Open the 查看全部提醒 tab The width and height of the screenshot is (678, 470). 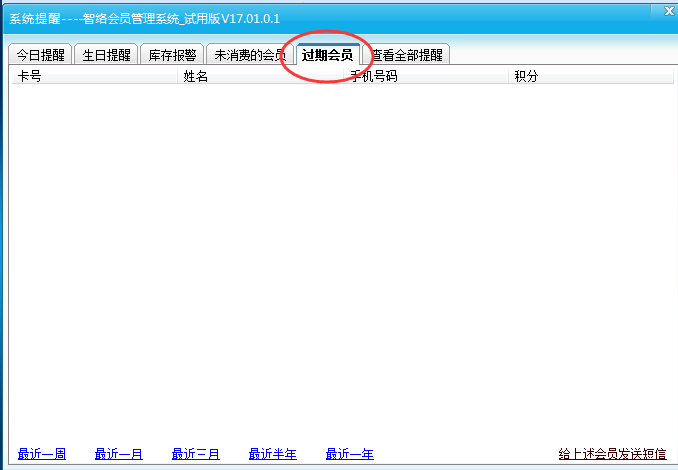click(x=407, y=55)
